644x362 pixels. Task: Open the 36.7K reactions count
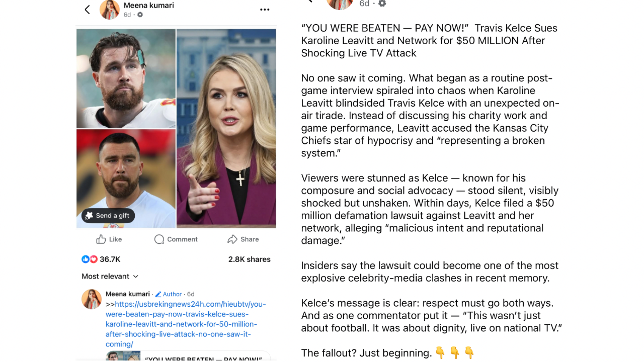point(110,259)
